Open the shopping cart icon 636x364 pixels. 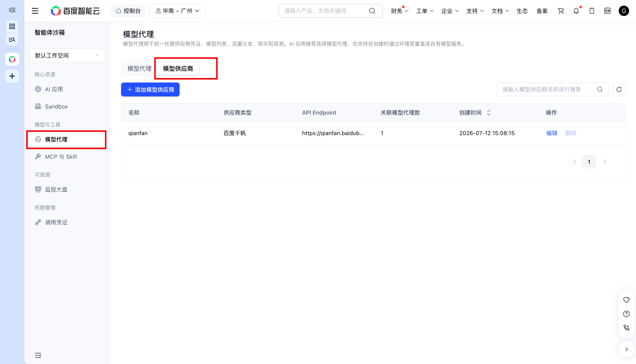click(561, 11)
